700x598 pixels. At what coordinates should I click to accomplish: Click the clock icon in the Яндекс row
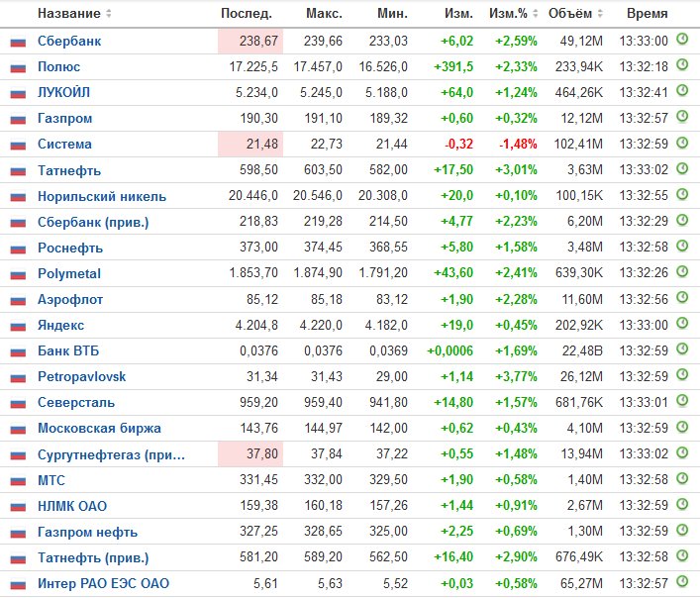682,323
